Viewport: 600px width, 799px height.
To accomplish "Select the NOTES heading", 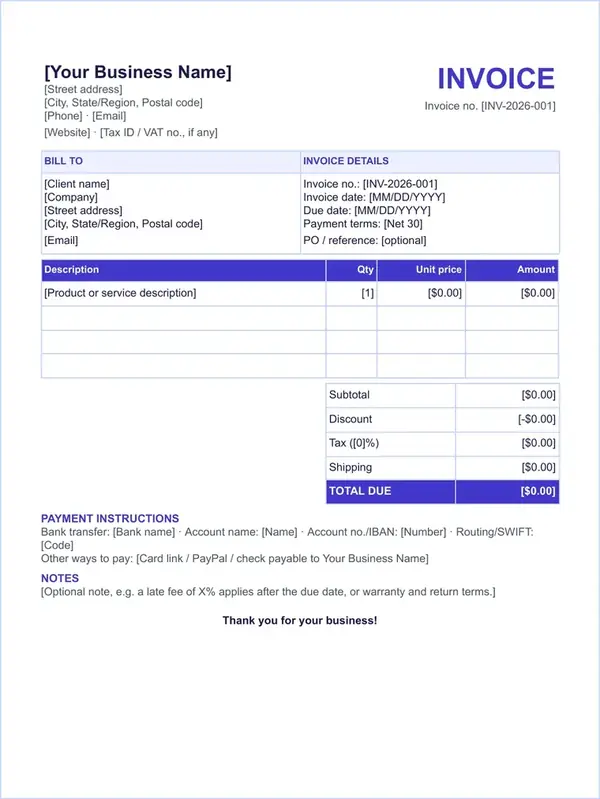I will click(60, 578).
